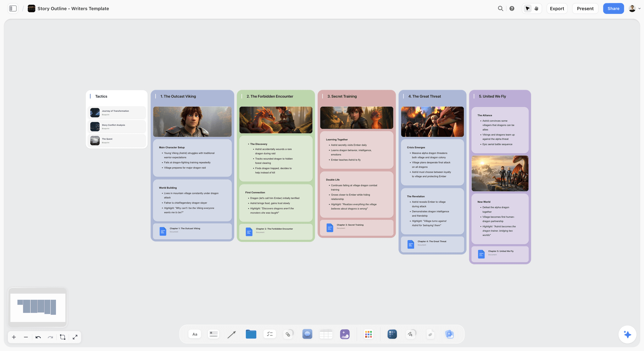Open the dark templates grid icon
The height and width of the screenshot is (351, 644).
click(392, 334)
